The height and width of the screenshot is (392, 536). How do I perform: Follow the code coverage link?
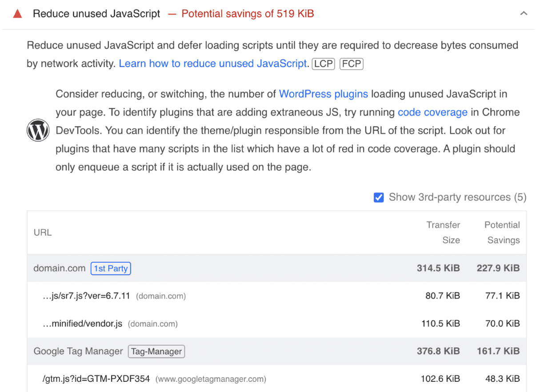pos(432,112)
